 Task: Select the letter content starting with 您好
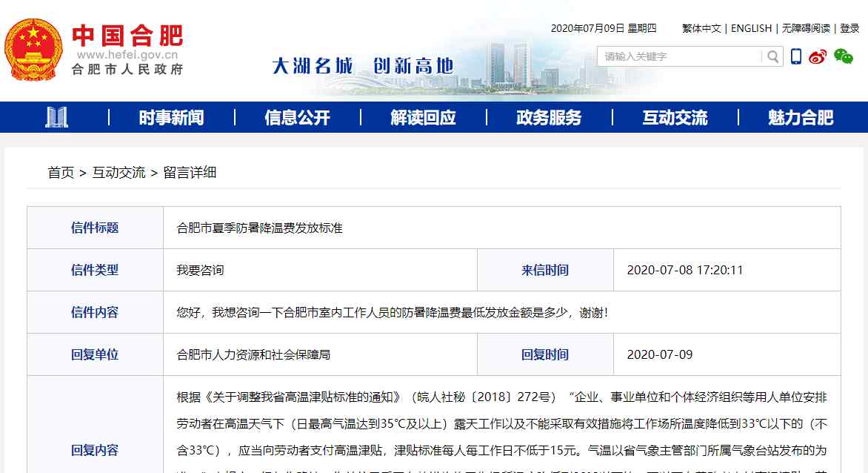(x=392, y=312)
